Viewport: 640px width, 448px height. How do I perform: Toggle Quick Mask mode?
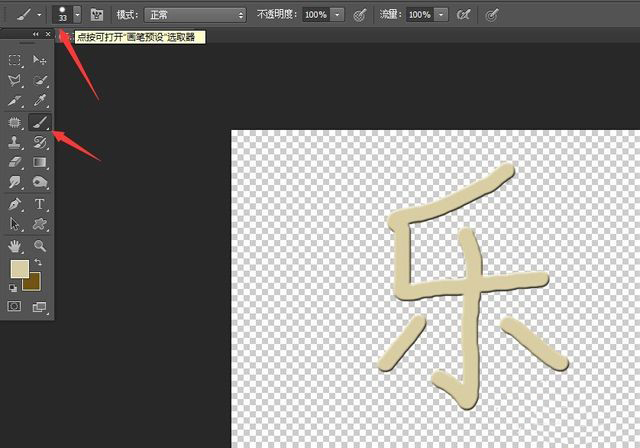[x=15, y=306]
